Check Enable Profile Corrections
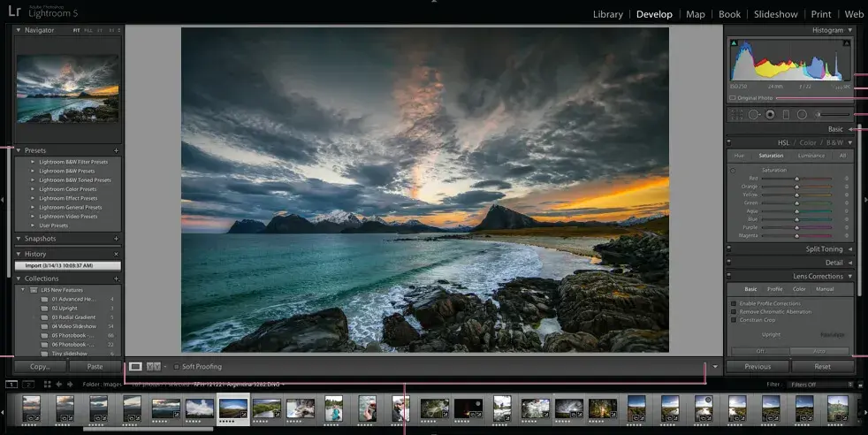Screen dimensions: 868x435 coord(734,304)
